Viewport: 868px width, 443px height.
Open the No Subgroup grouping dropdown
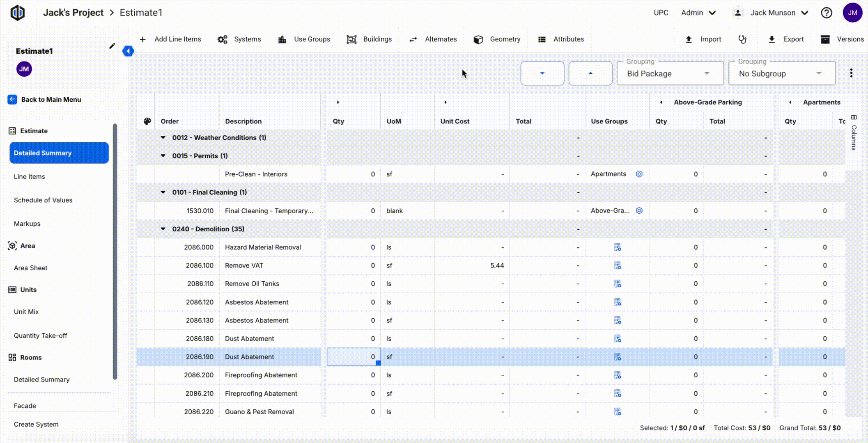782,74
